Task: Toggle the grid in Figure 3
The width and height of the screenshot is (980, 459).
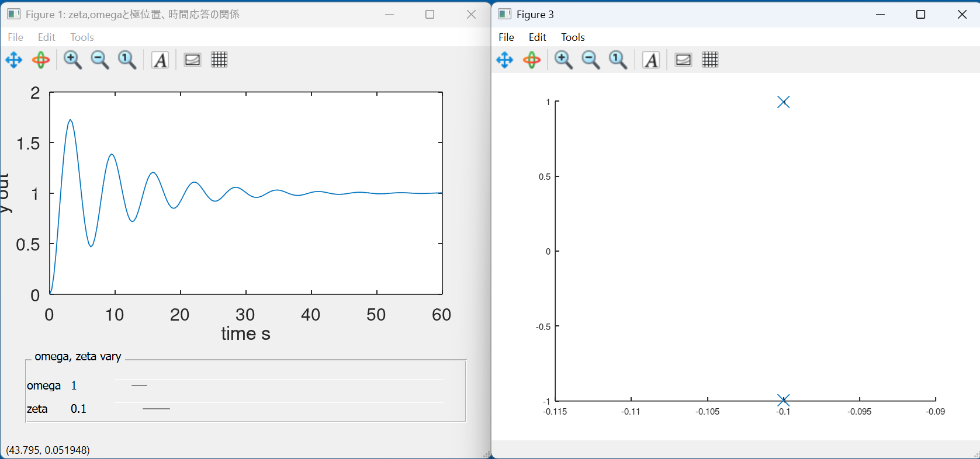Action: tap(710, 60)
